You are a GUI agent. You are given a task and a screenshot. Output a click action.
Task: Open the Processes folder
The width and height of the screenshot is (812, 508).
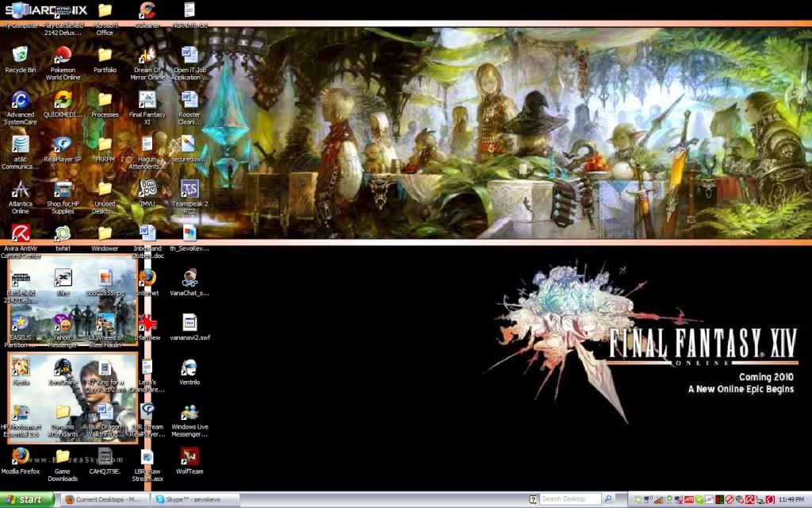pos(105,99)
